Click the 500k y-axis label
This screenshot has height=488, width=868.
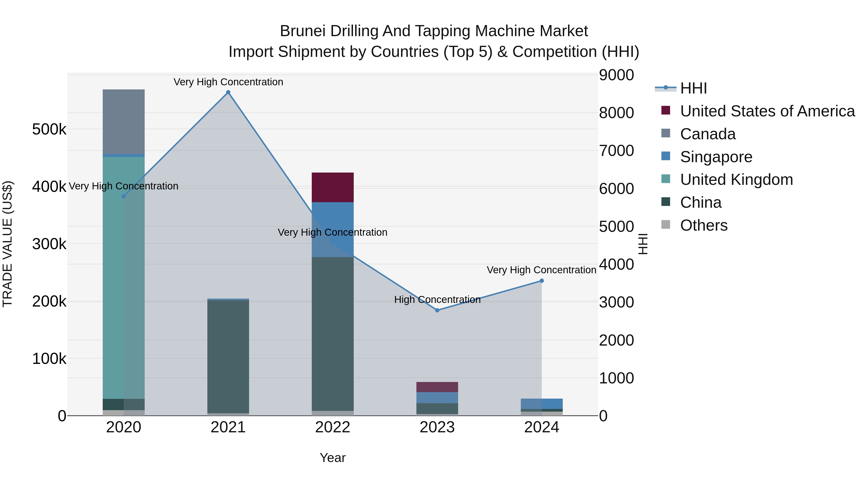tap(49, 129)
